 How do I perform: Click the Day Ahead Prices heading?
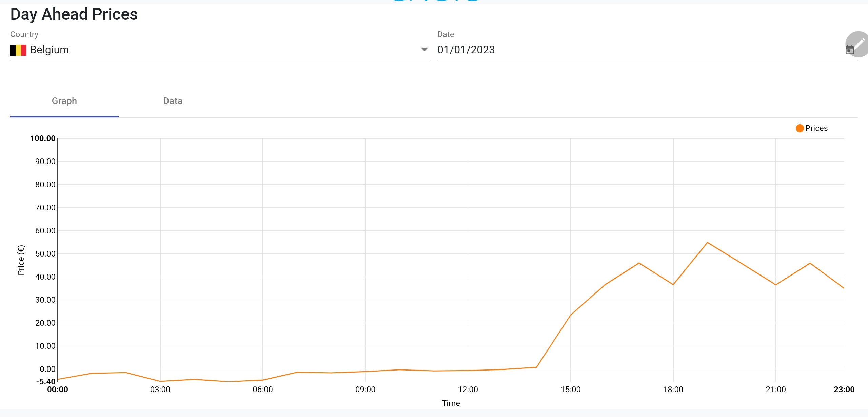click(x=74, y=14)
